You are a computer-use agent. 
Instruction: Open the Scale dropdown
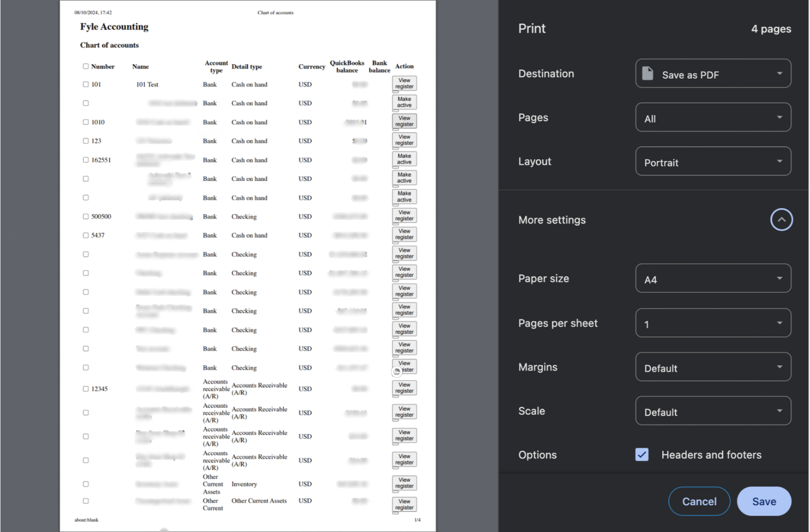click(x=713, y=411)
